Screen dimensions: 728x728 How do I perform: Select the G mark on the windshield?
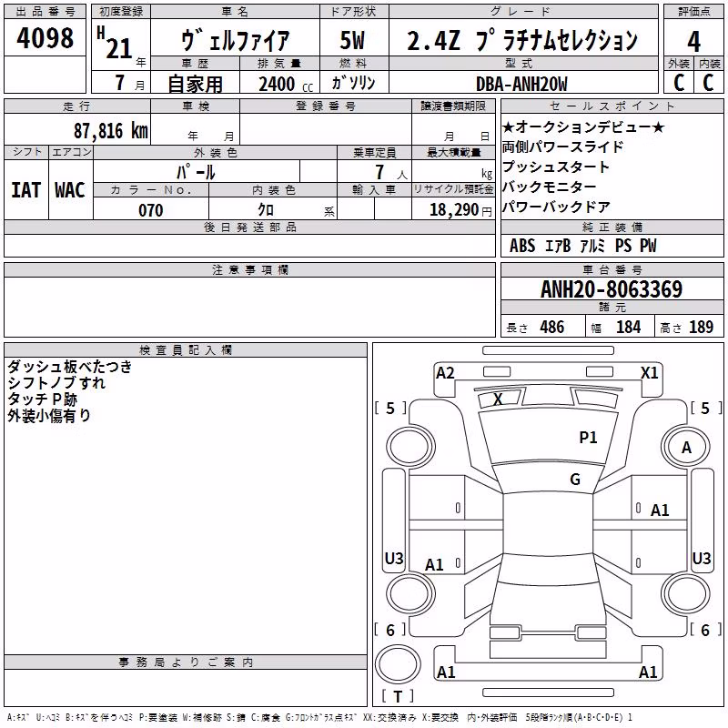(575, 480)
